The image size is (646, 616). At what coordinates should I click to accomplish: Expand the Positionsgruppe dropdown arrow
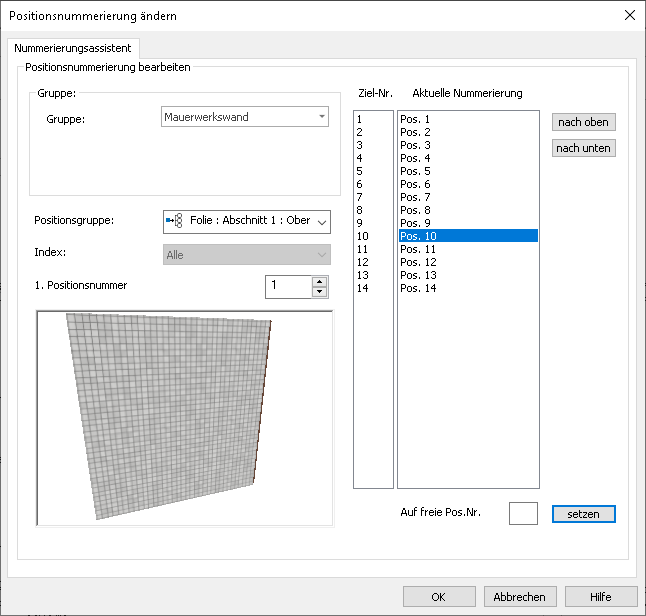(x=322, y=222)
